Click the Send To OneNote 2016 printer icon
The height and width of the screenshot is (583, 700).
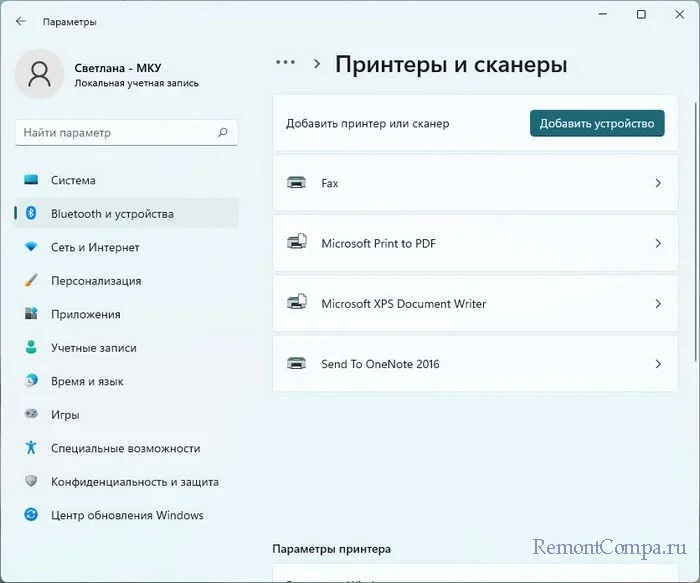coord(297,364)
